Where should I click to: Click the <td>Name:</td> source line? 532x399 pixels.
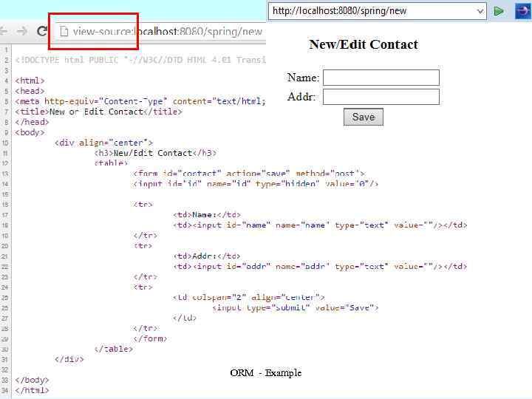tap(207, 215)
